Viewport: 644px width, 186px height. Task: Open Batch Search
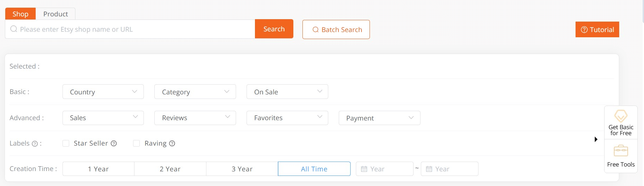336,30
